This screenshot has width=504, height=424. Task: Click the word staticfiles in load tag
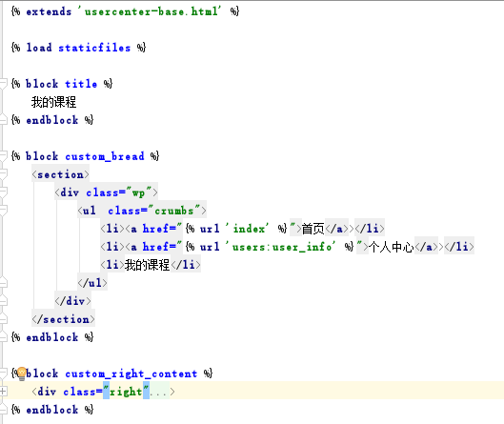click(94, 48)
